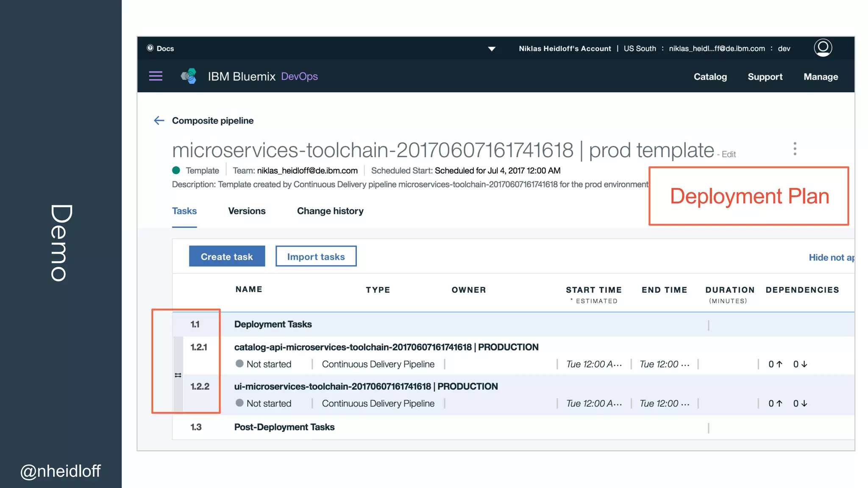Click the start time cell of catalog-api task
Image resolution: width=868 pixels, height=488 pixels.
tap(594, 364)
